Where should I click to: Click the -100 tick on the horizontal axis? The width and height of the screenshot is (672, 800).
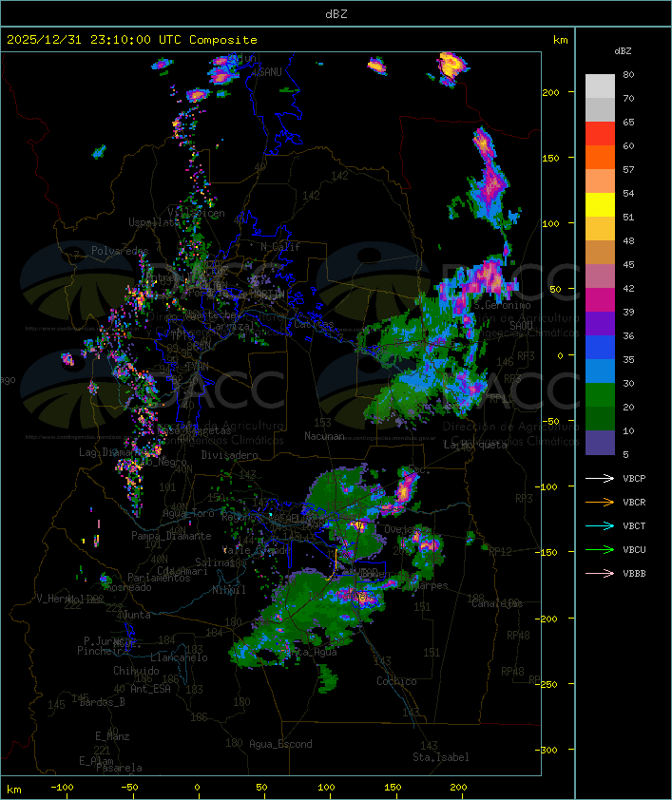pos(62,788)
